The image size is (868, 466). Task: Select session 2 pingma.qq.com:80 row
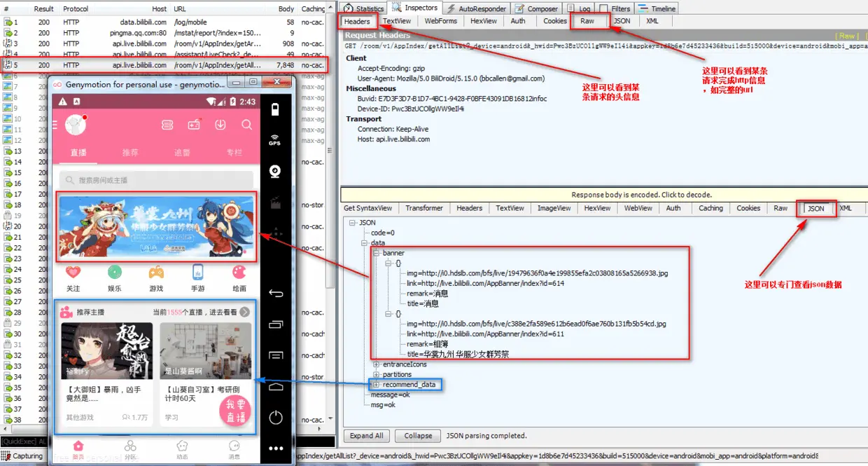164,33
